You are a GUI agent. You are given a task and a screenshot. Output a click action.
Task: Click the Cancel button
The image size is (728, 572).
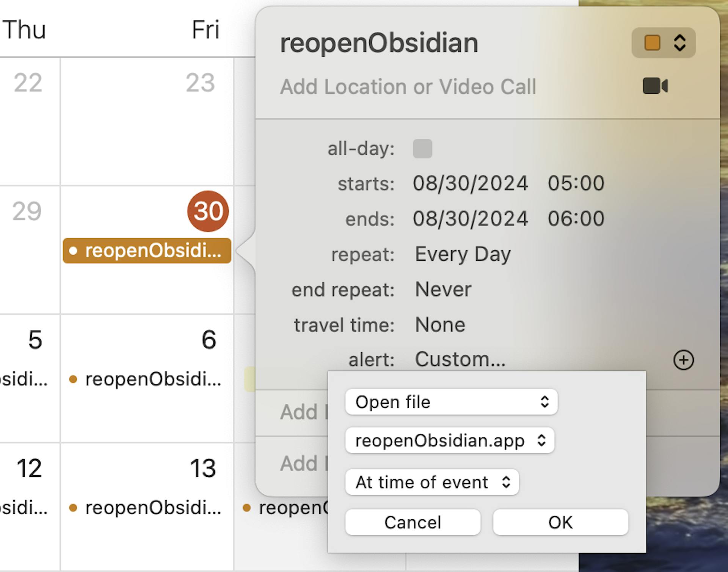[413, 522]
